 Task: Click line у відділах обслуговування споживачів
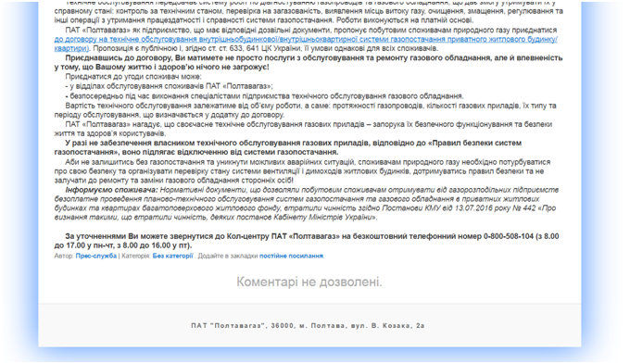(170, 86)
